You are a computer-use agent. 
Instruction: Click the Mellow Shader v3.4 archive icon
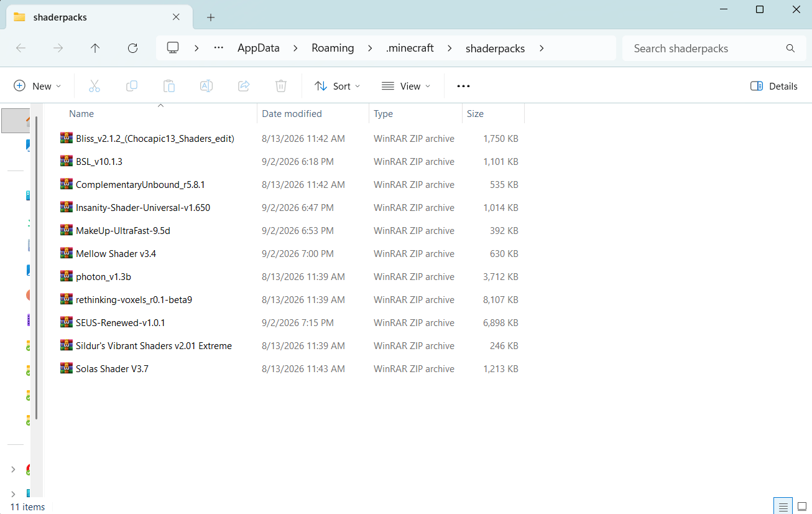pyautogui.click(x=67, y=253)
